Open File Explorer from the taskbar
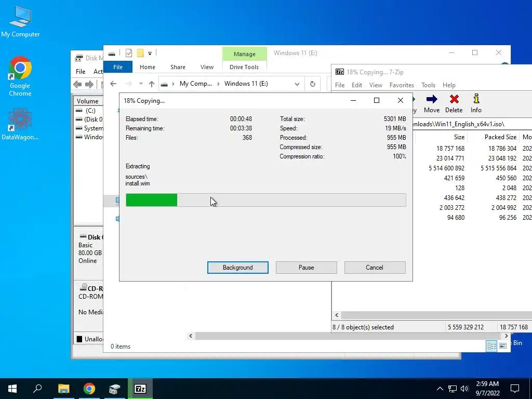Image resolution: width=532 pixels, height=399 pixels. [63, 389]
